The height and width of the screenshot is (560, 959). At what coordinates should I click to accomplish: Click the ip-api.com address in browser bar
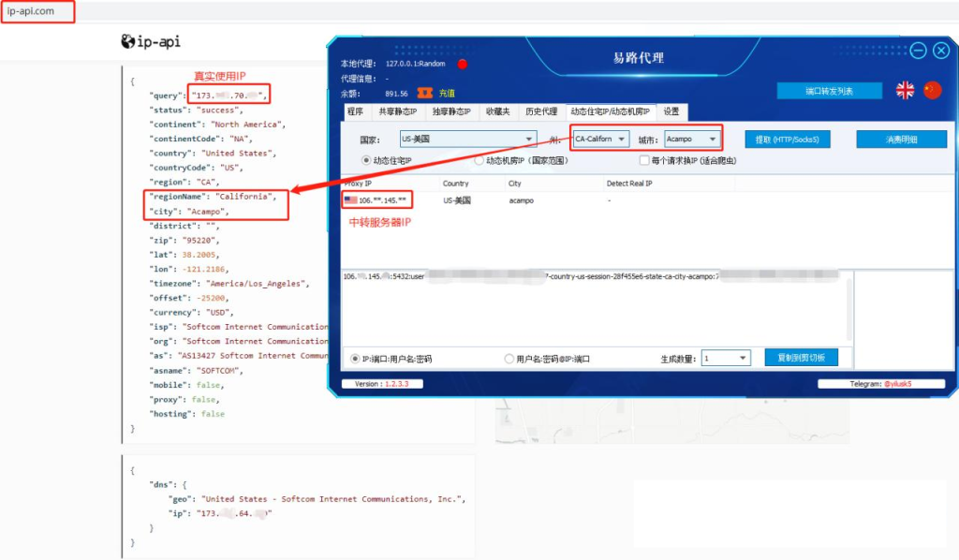point(31,11)
